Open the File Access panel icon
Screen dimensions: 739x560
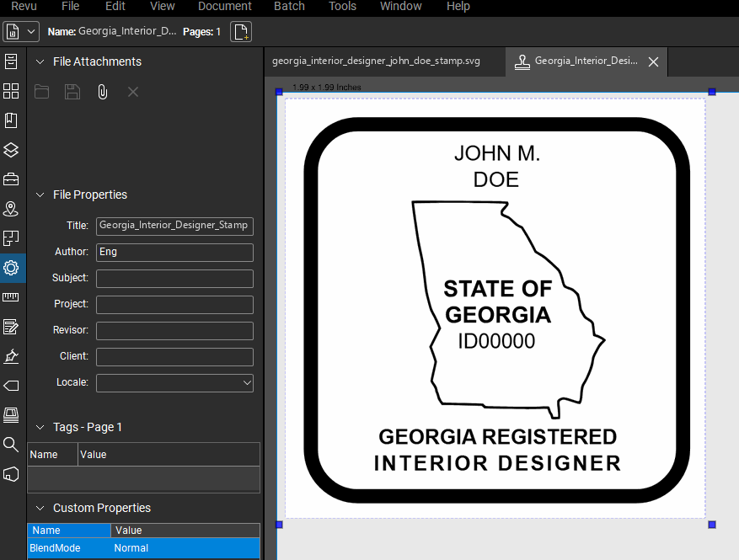(x=11, y=61)
